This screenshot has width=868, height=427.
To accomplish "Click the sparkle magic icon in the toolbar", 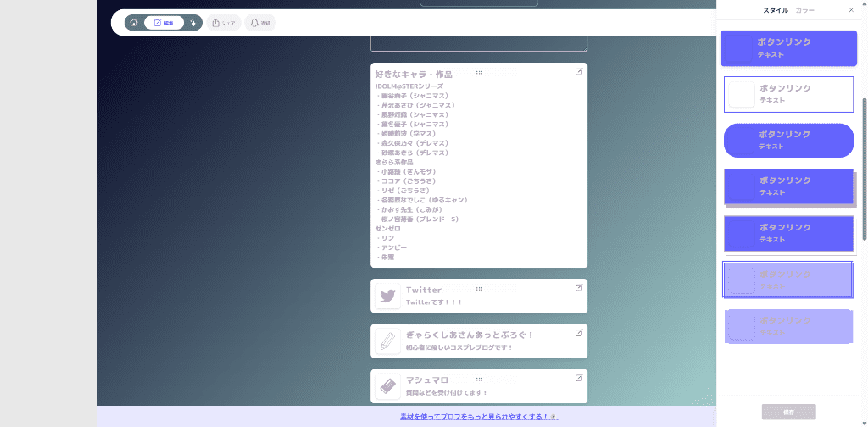I will coord(193,23).
